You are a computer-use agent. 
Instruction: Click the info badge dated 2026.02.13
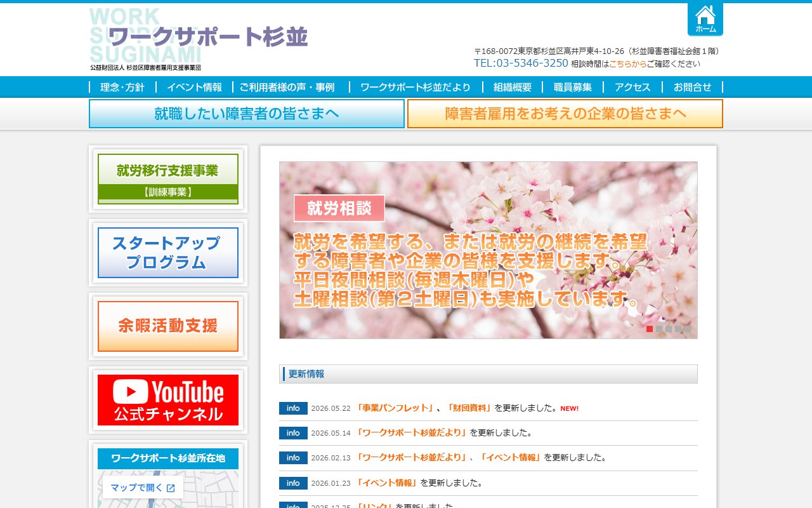[x=293, y=458]
